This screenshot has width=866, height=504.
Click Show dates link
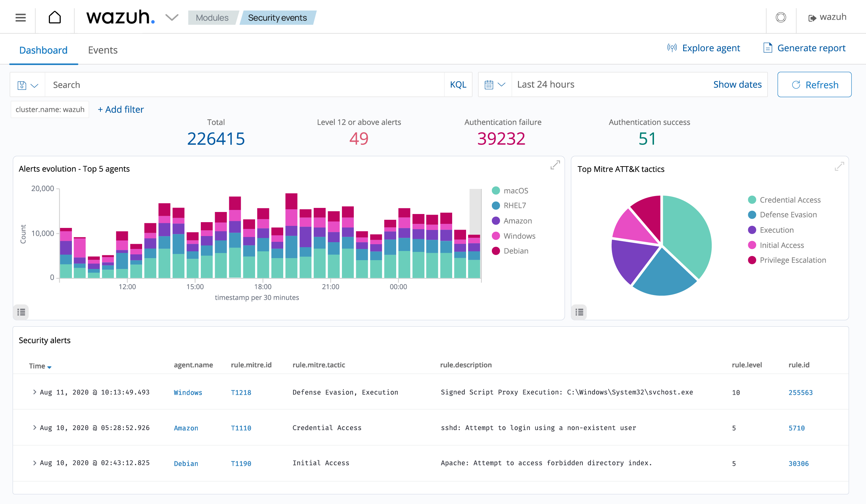point(737,84)
